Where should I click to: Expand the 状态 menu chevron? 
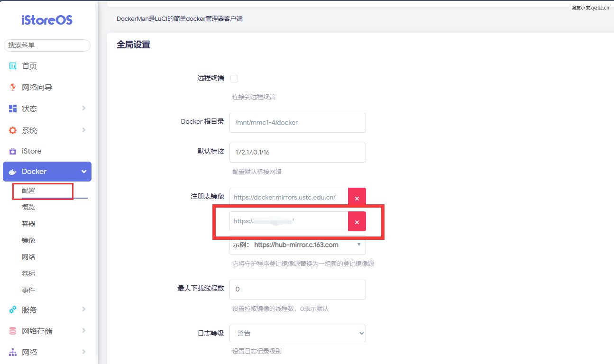click(x=84, y=108)
